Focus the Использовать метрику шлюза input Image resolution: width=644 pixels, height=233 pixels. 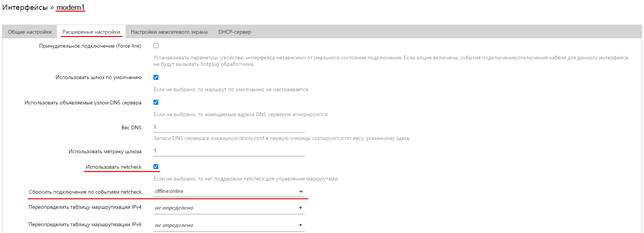tap(227, 150)
